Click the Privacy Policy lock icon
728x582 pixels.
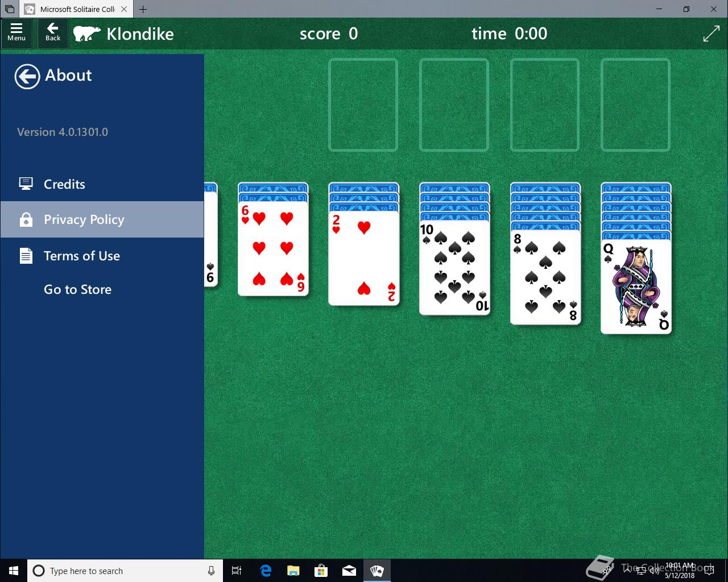26,219
